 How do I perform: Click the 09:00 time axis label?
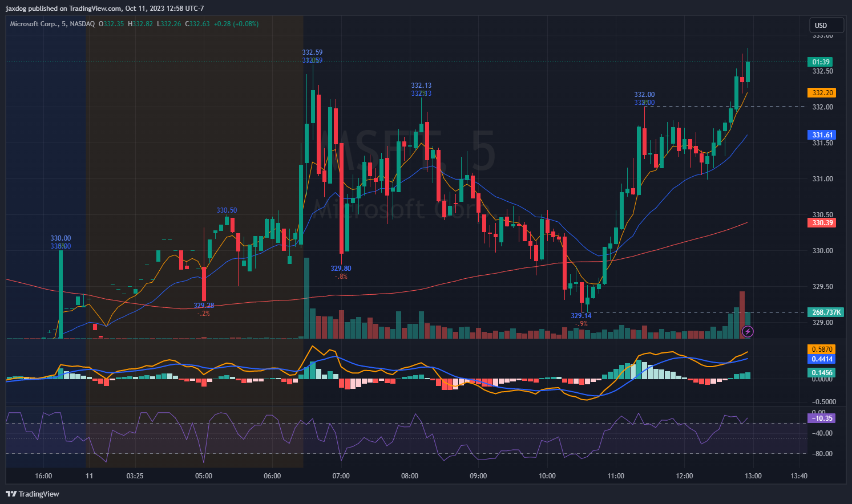478,476
